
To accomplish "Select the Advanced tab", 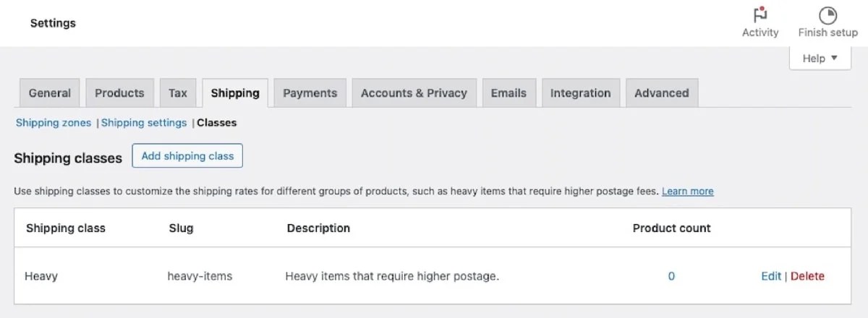I will [661, 93].
